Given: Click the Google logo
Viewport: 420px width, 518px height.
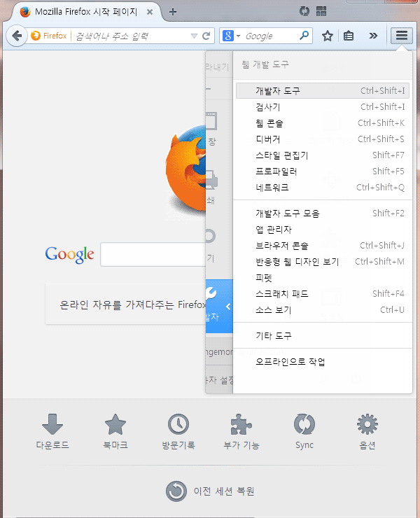Looking at the screenshot, I should coord(70,254).
